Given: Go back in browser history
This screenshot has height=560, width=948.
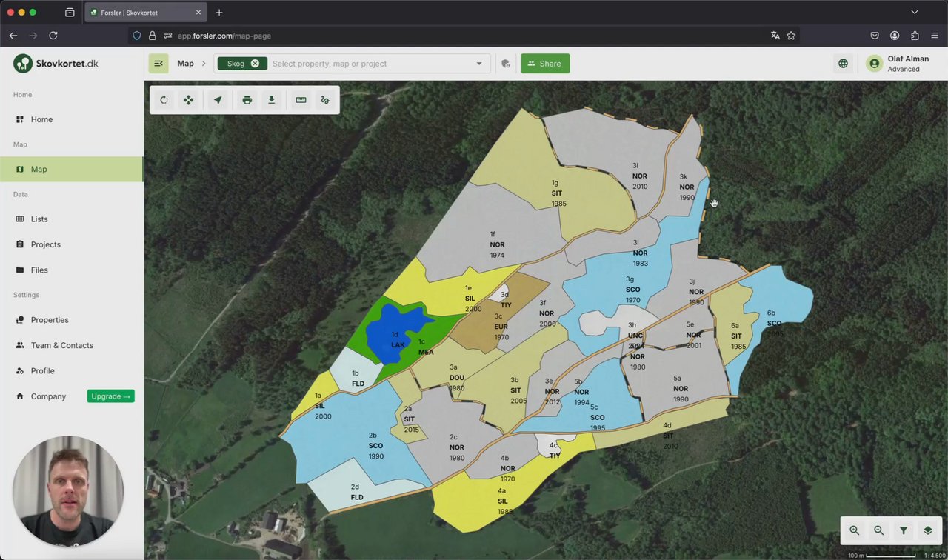Looking at the screenshot, I should click(x=13, y=36).
